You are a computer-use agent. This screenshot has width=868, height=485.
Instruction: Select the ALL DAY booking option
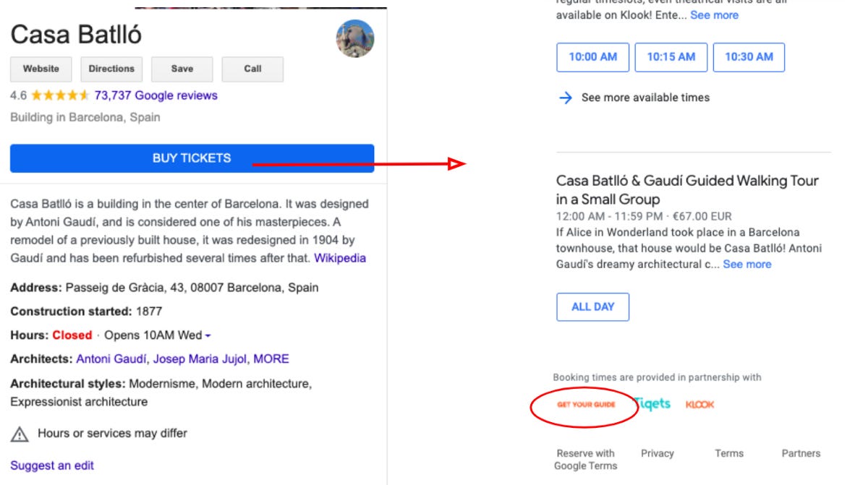tap(593, 306)
